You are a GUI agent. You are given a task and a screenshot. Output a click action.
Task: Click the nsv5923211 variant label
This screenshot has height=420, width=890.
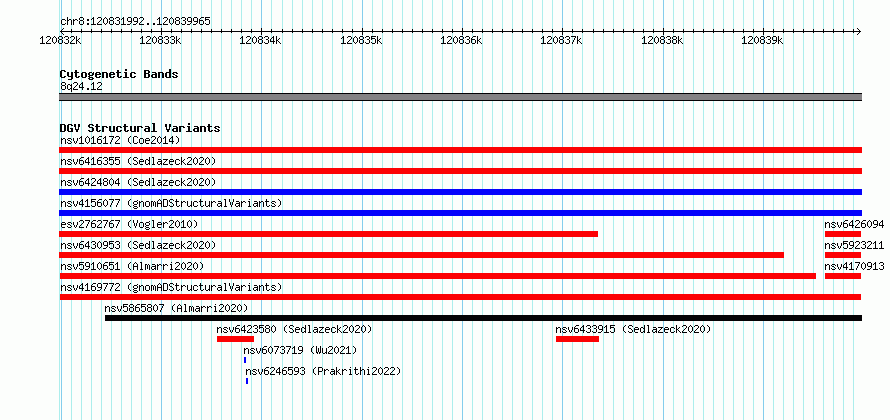[x=854, y=245]
